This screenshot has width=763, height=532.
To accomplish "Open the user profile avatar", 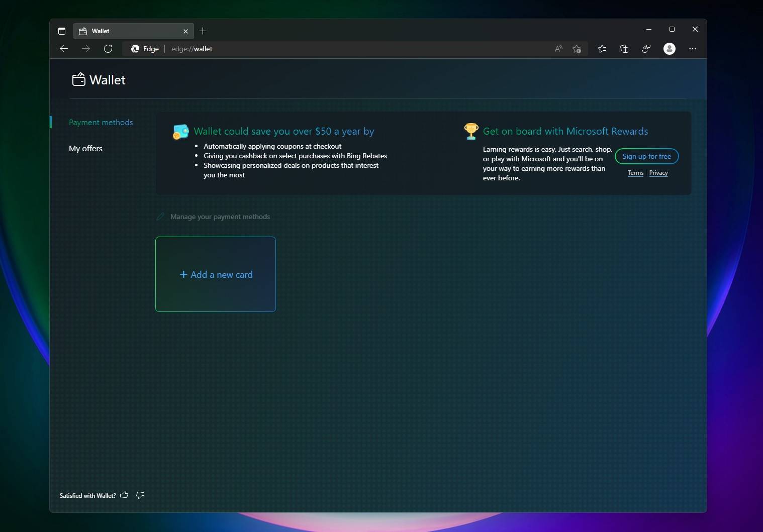I will [669, 49].
